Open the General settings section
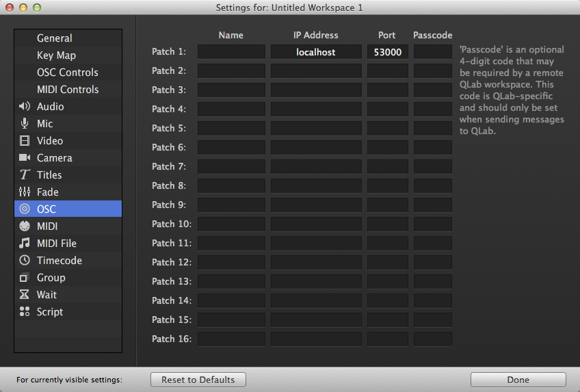The height and width of the screenshot is (392, 580). tap(54, 38)
